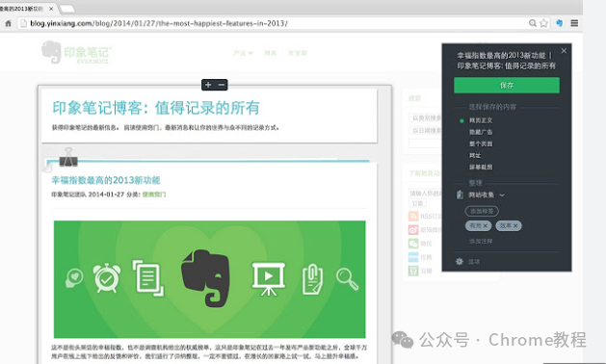Click the green 保存 save button
606x364 pixels.
point(507,85)
